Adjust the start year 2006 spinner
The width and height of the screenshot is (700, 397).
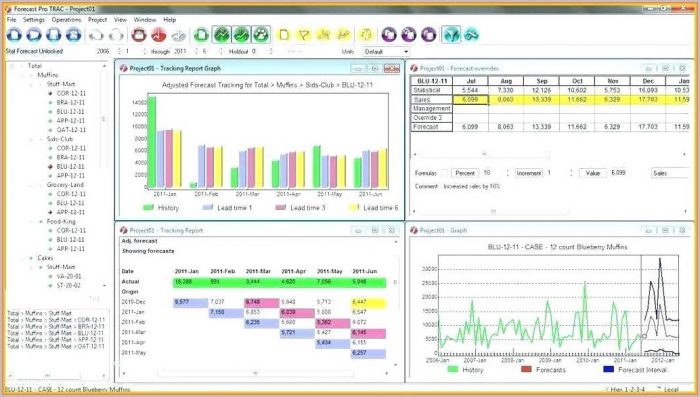click(x=119, y=51)
